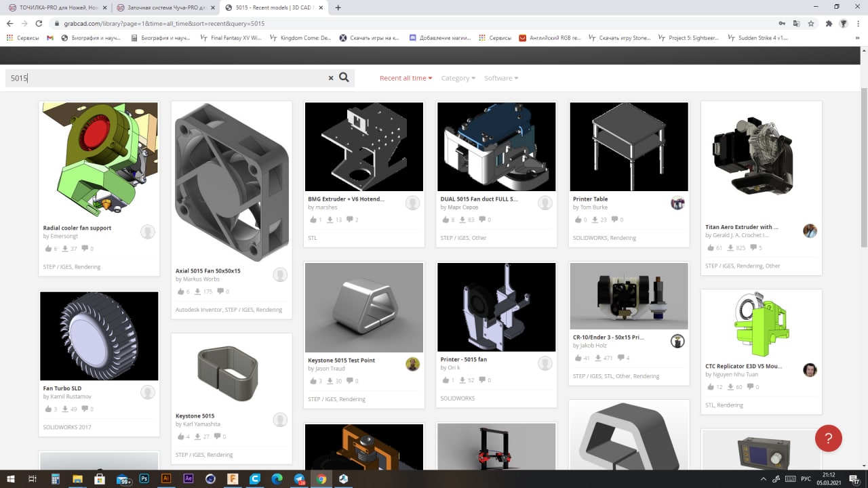Click the search input containing 5015

tap(166, 78)
